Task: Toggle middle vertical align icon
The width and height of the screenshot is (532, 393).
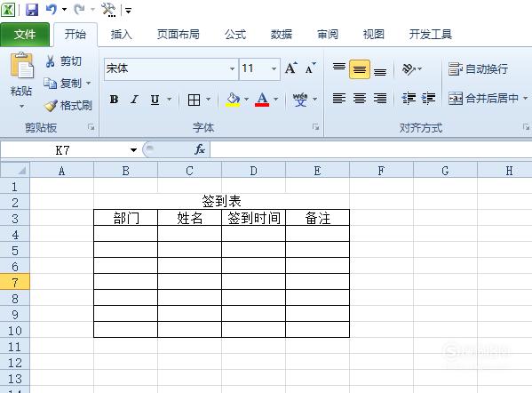Action: pos(360,69)
